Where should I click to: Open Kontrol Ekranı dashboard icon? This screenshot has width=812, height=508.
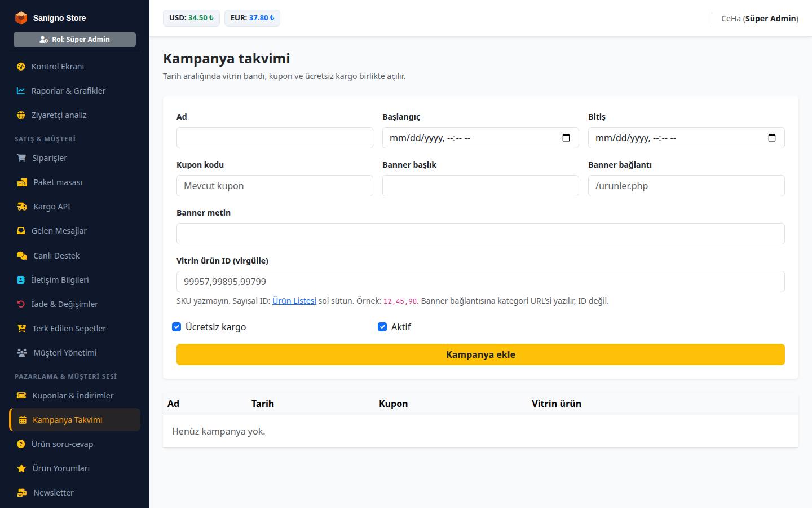pos(21,67)
